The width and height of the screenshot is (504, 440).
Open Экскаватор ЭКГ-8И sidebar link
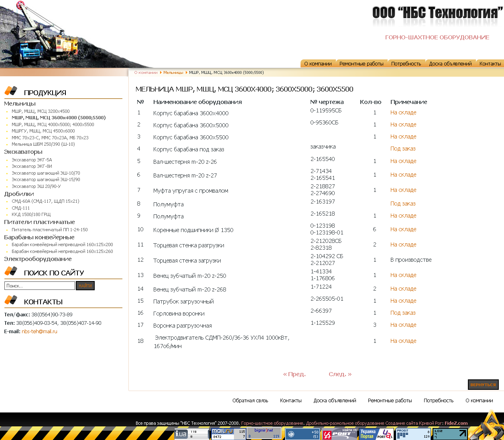(32, 166)
